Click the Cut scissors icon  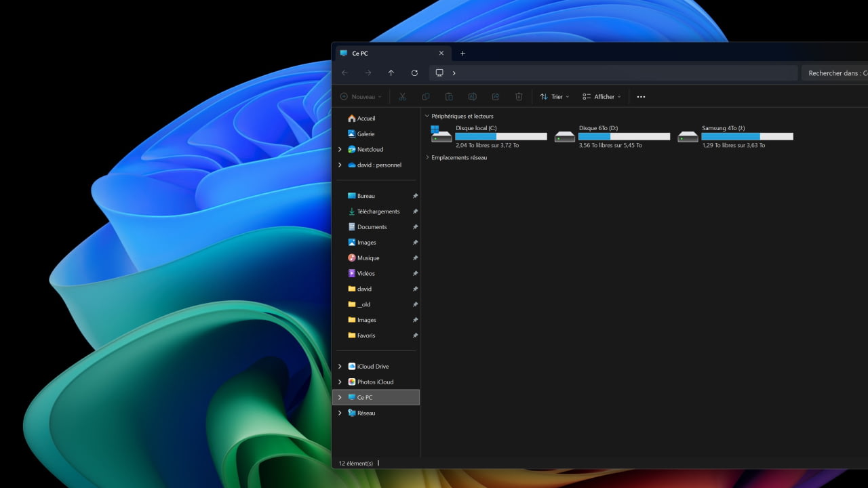pyautogui.click(x=402, y=97)
